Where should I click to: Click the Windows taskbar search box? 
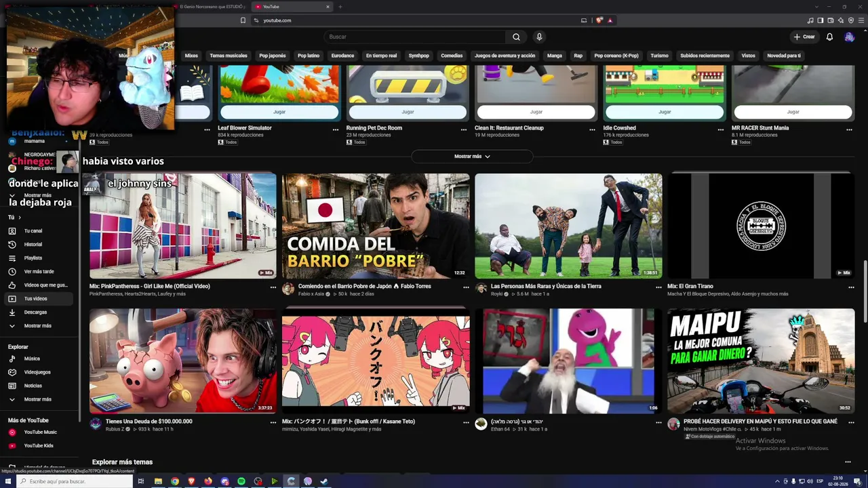(74, 481)
